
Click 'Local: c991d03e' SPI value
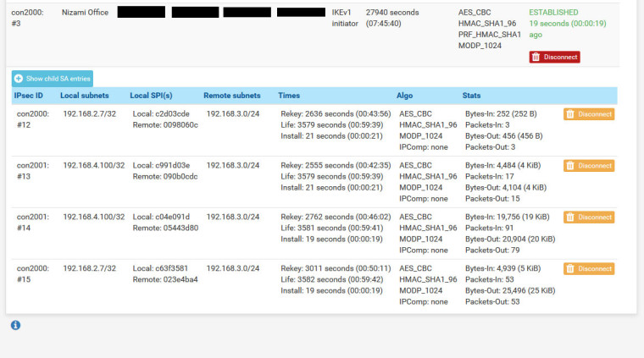pyautogui.click(x=161, y=165)
